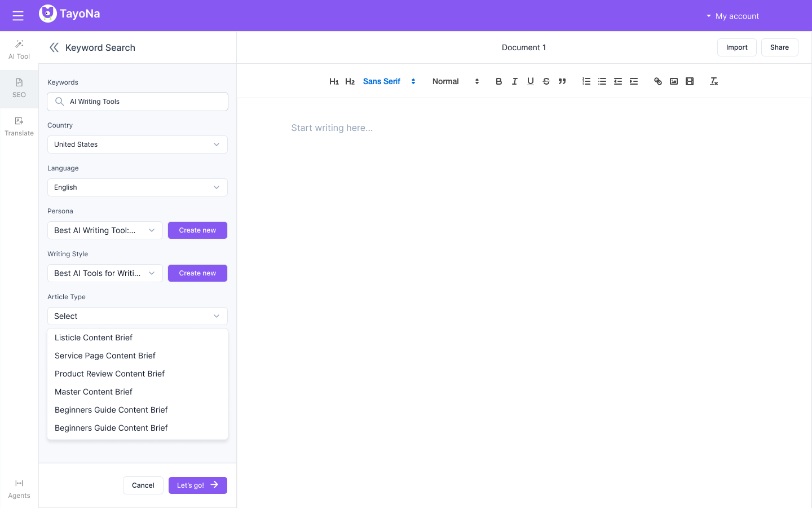Select Listicle Content Brief option

pyautogui.click(x=94, y=338)
